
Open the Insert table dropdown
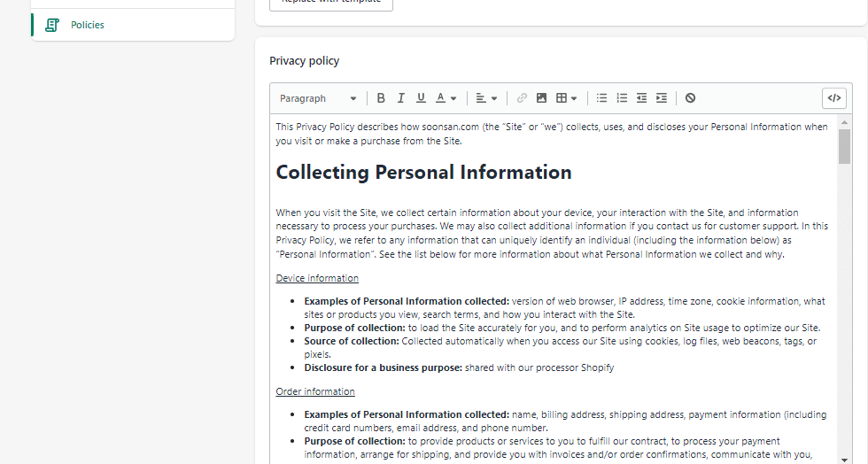tap(566, 98)
